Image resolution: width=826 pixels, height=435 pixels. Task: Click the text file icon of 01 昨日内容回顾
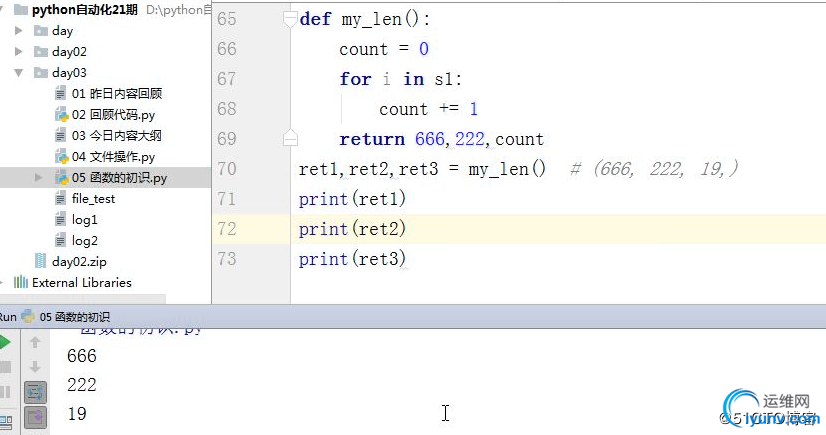(61, 94)
